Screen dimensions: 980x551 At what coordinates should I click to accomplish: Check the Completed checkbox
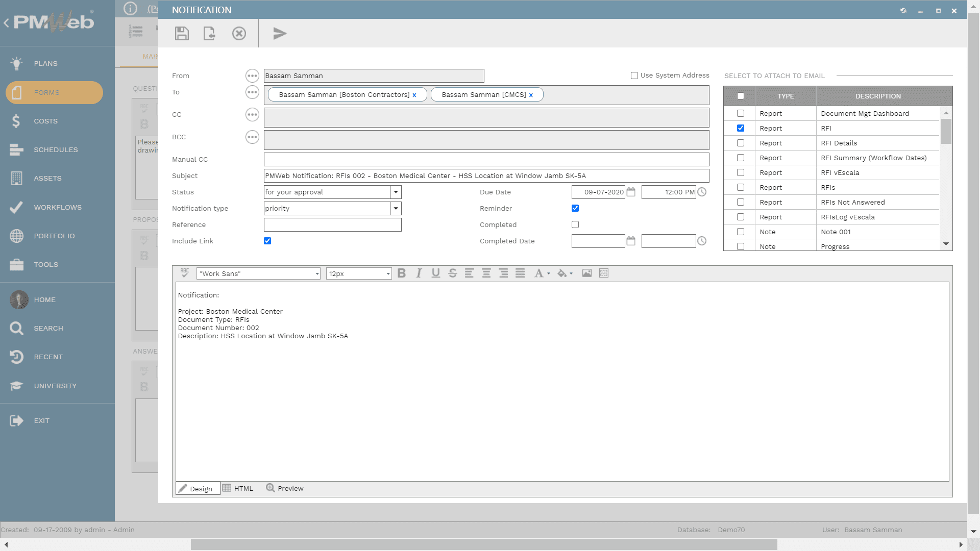point(575,224)
